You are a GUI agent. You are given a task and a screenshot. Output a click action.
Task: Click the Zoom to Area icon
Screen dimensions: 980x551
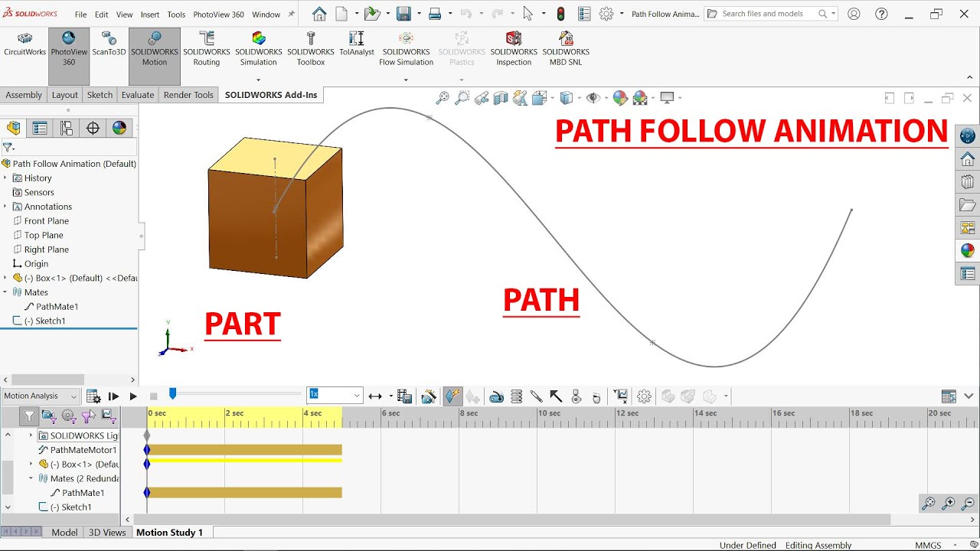pyautogui.click(x=462, y=98)
